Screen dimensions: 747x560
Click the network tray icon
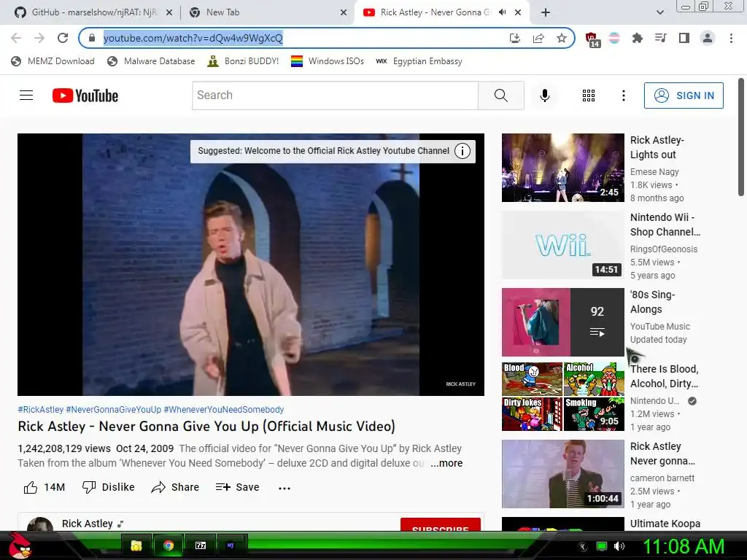pos(602,546)
